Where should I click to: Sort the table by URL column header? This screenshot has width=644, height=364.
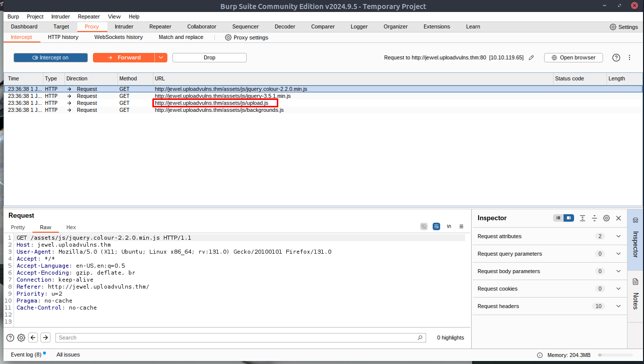353,79
